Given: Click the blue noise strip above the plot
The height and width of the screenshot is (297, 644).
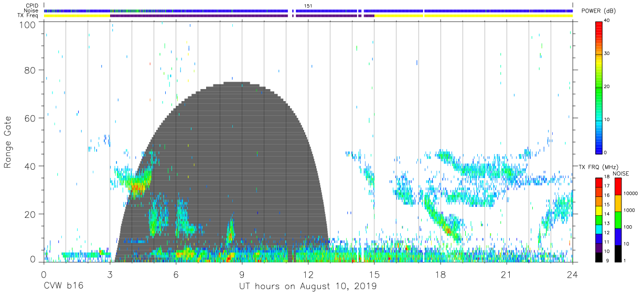Looking at the screenshot, I should pos(308,10).
